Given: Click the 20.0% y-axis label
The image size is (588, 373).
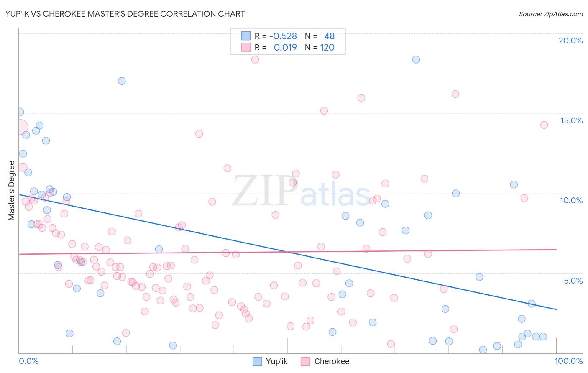Looking at the screenshot, I should point(570,41).
